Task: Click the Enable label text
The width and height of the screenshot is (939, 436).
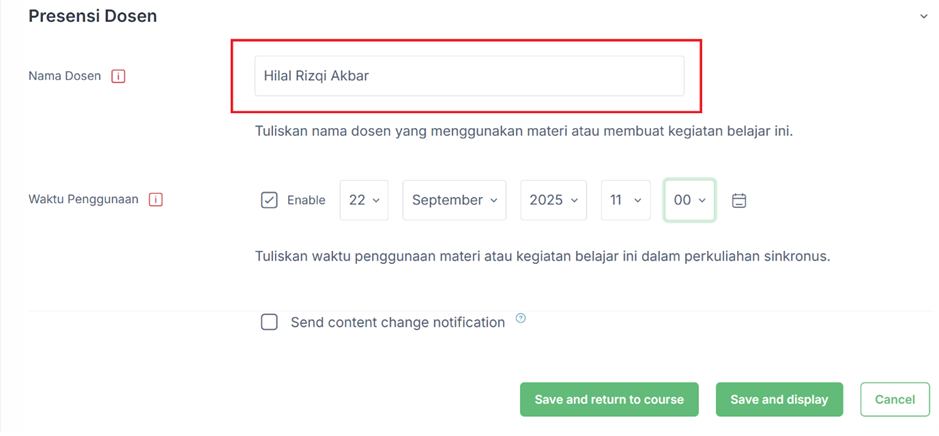Action: [306, 200]
